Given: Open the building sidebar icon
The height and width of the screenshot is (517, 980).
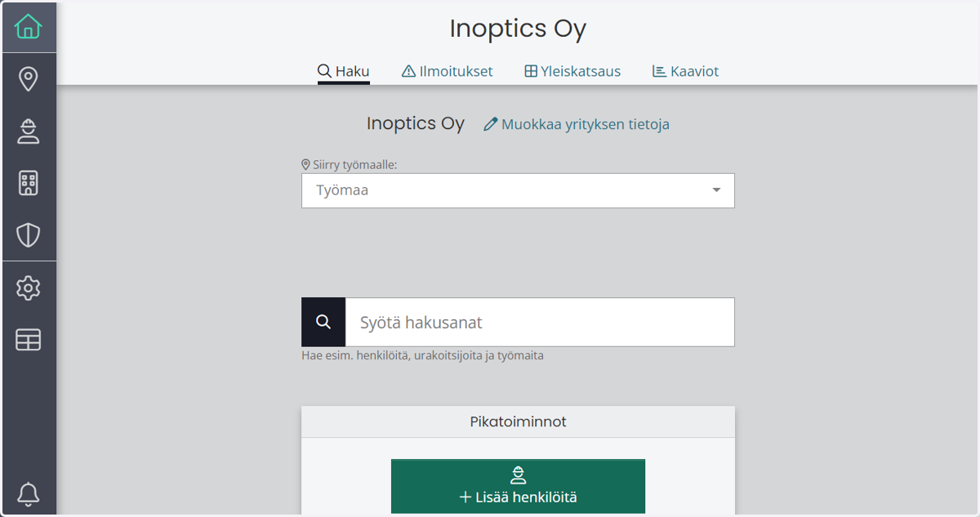Looking at the screenshot, I should 28,183.
